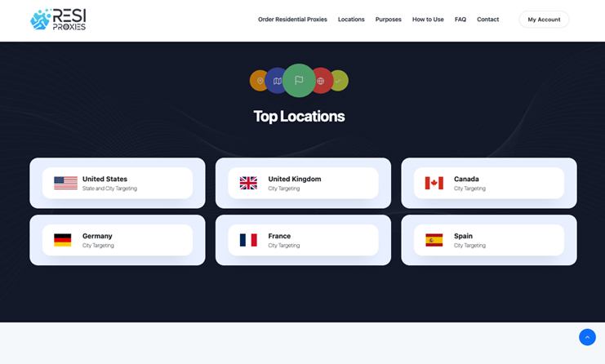Click 'City Targeting' under Canada

[469, 189]
